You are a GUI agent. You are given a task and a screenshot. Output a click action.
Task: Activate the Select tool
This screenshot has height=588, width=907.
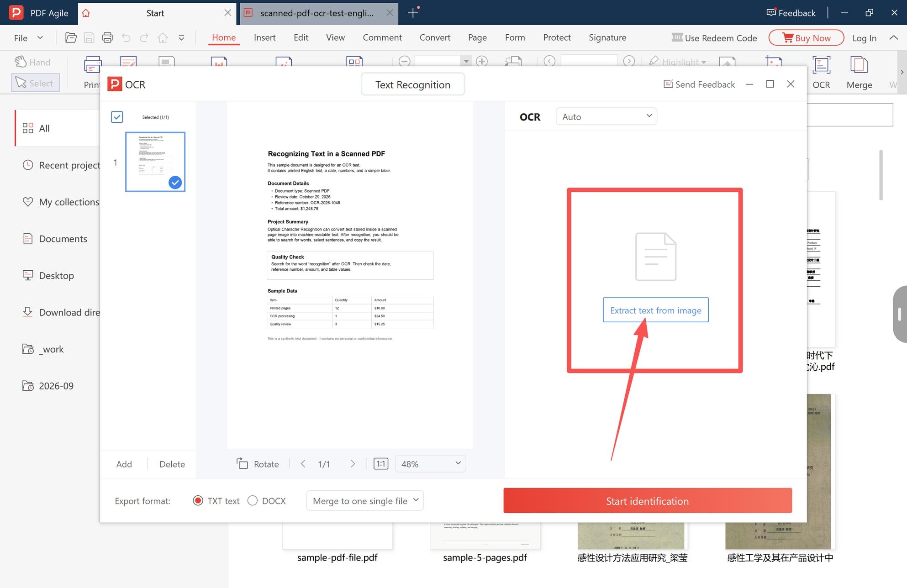(x=35, y=83)
